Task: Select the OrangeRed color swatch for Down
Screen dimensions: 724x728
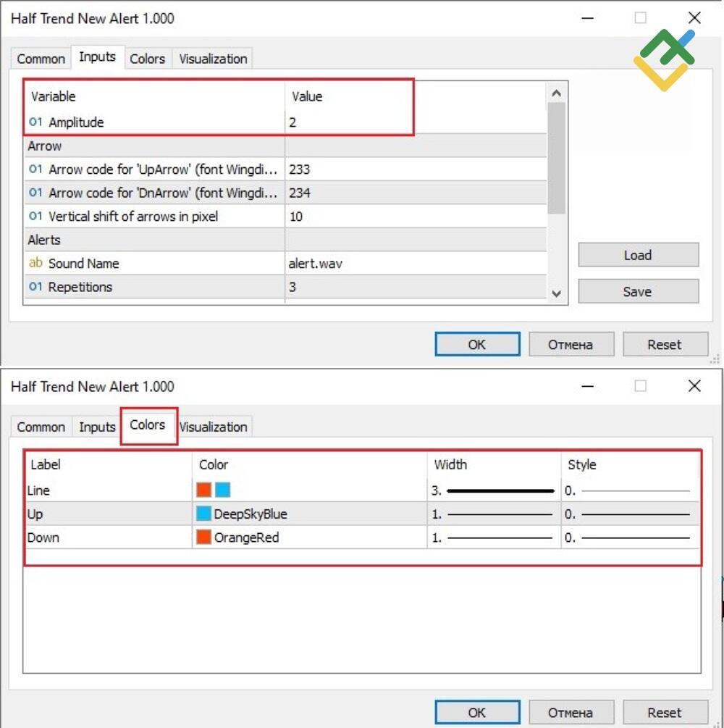Action: coord(203,537)
